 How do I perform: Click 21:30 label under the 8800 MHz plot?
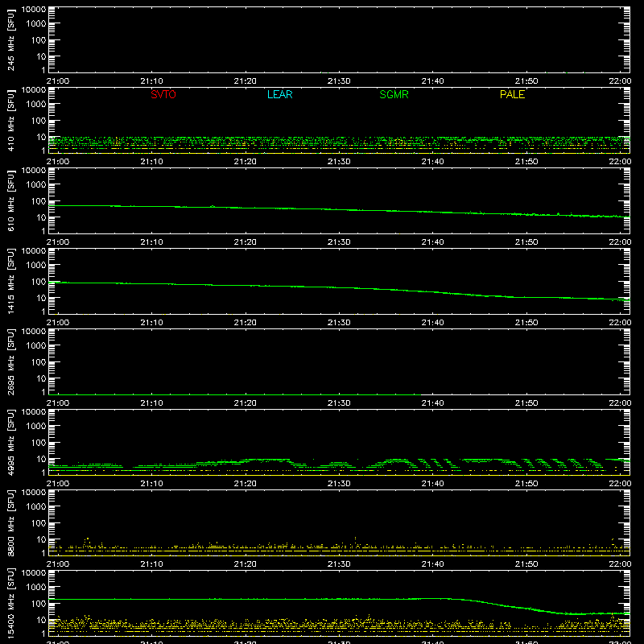click(339, 564)
